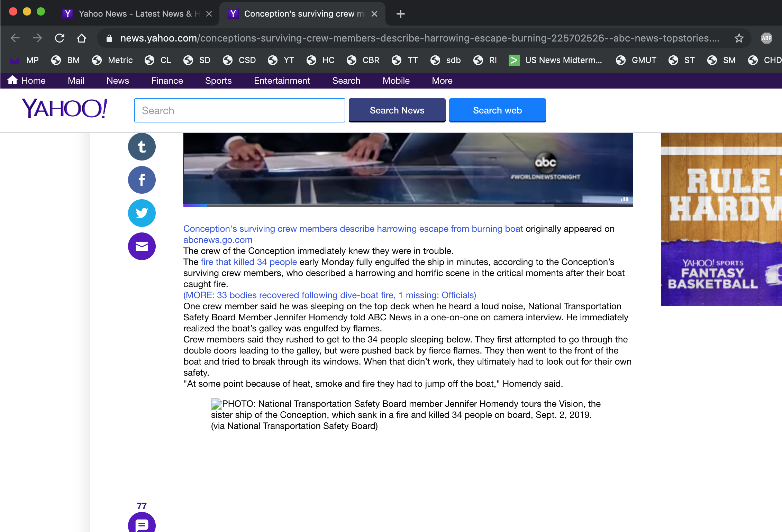Viewport: 782px width, 532px height.
Task: Reload the current page
Action: (x=60, y=38)
